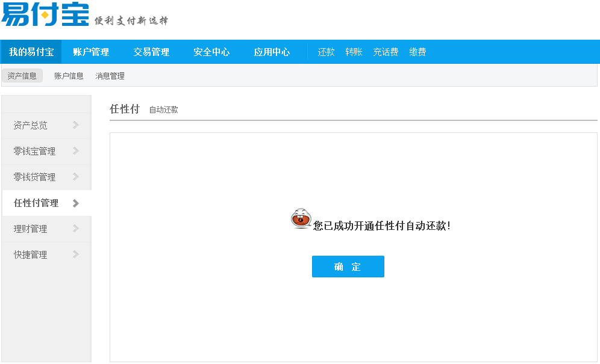Expand 零钱宝管理 chevron arrow
Image resolution: width=600 pixels, height=364 pixels.
coord(76,151)
